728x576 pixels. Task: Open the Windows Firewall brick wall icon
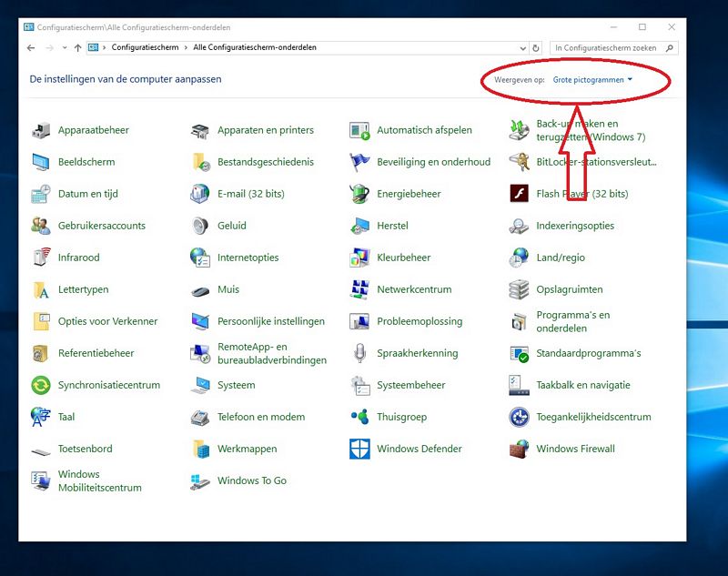click(x=519, y=449)
